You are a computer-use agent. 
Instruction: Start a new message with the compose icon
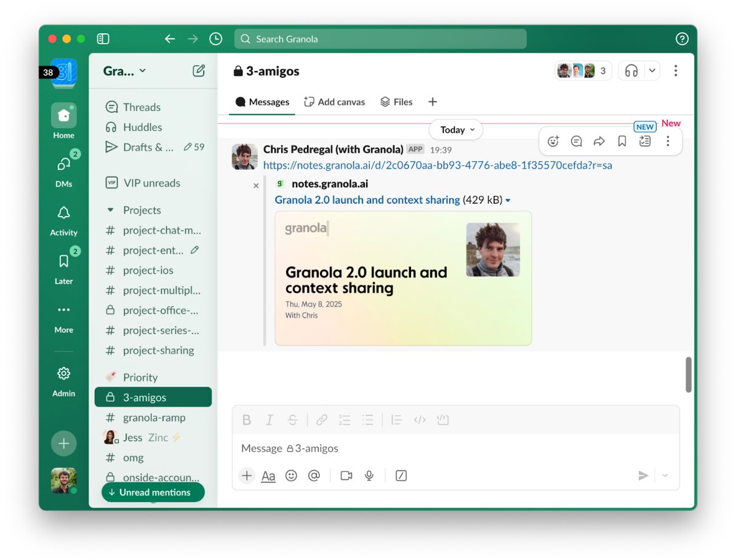198,71
